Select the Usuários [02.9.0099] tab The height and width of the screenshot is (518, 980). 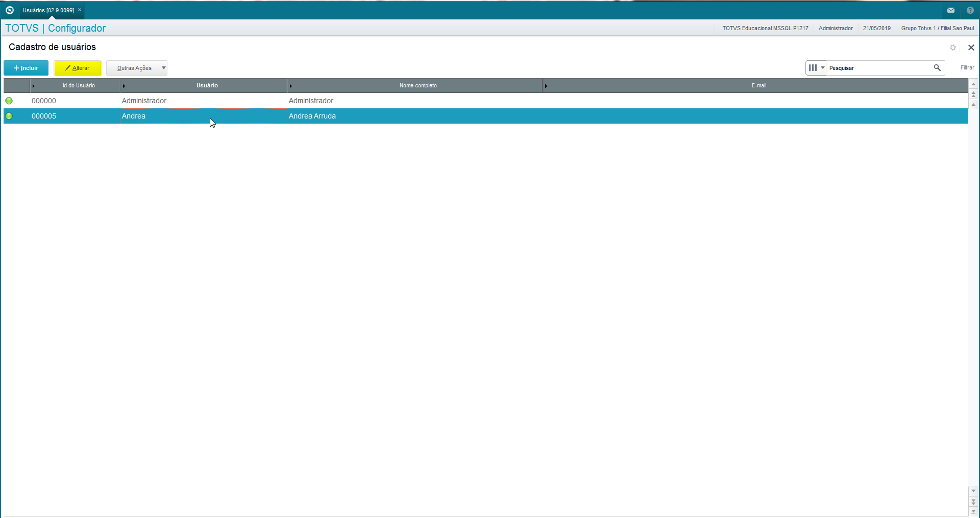point(48,10)
